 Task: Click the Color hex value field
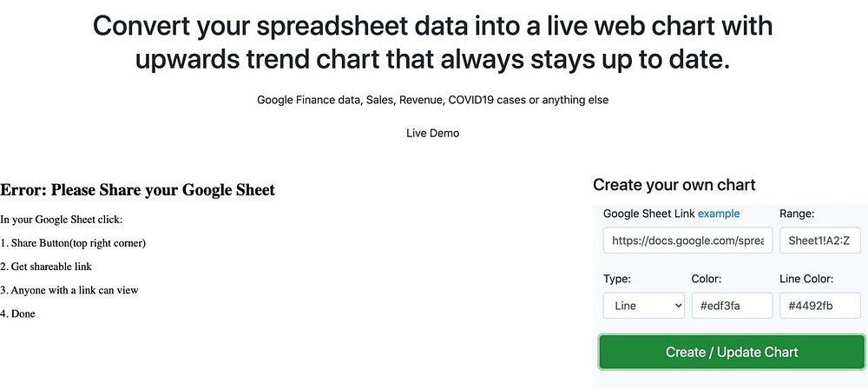[x=732, y=306]
